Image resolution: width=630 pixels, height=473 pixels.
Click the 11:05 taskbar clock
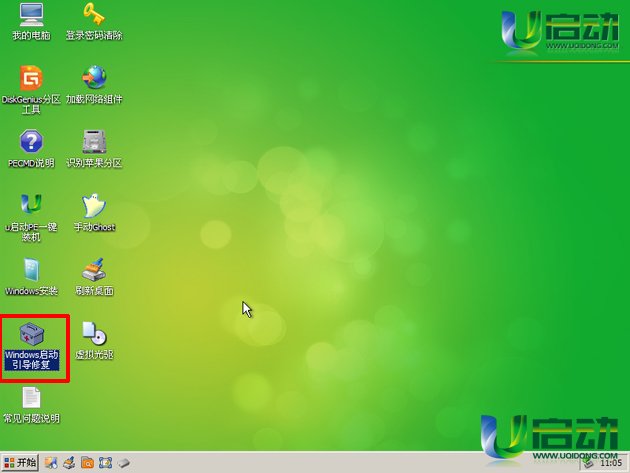click(610, 463)
